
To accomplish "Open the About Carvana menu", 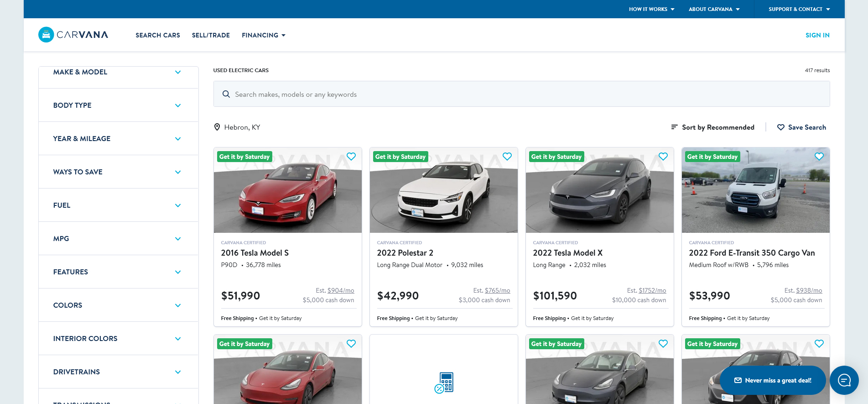I will point(714,9).
